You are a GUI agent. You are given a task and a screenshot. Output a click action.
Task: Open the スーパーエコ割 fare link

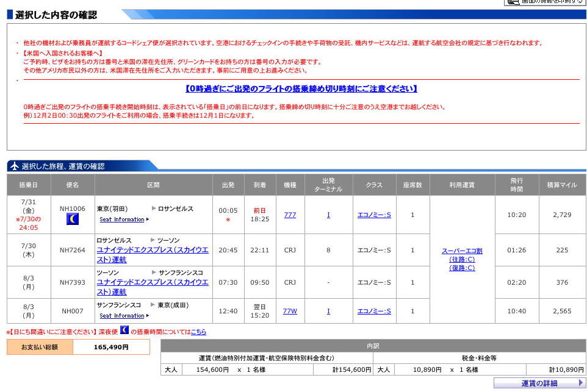click(x=462, y=251)
